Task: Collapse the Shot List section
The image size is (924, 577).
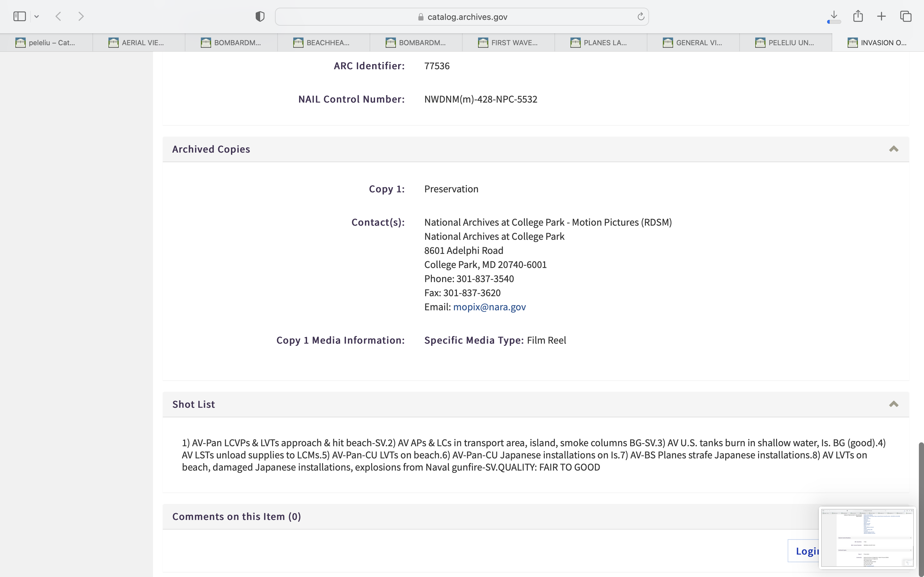Action: click(x=894, y=404)
